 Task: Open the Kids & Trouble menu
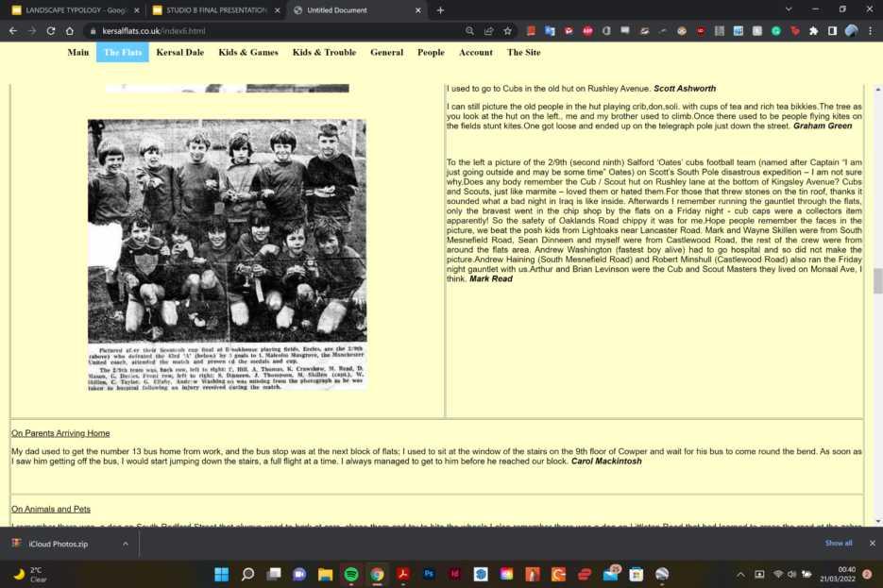pyautogui.click(x=324, y=52)
